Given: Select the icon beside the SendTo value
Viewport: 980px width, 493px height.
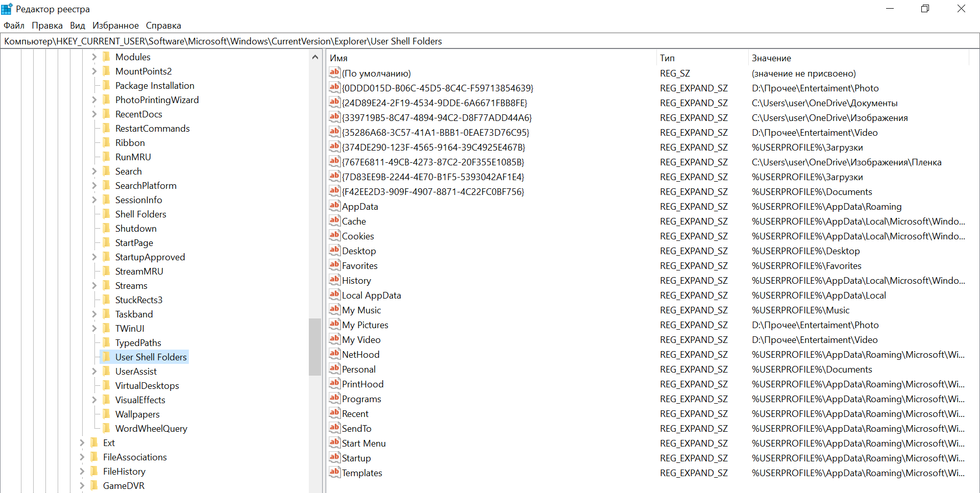Looking at the screenshot, I should coord(334,428).
